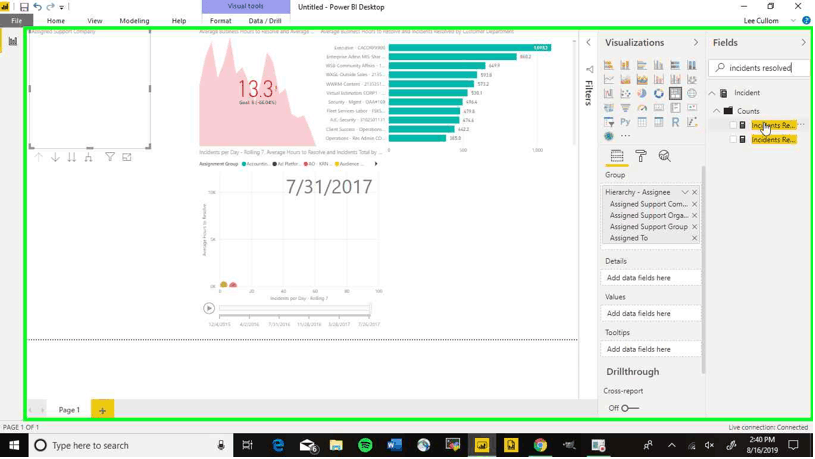Image resolution: width=815 pixels, height=459 pixels.
Task: Collapse the Visualizations pane
Action: click(x=696, y=43)
